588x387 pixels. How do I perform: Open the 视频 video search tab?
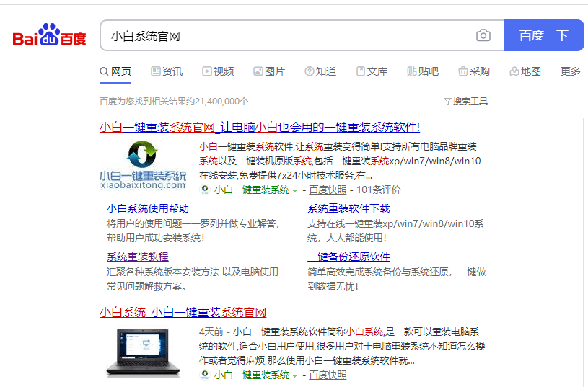(218, 71)
